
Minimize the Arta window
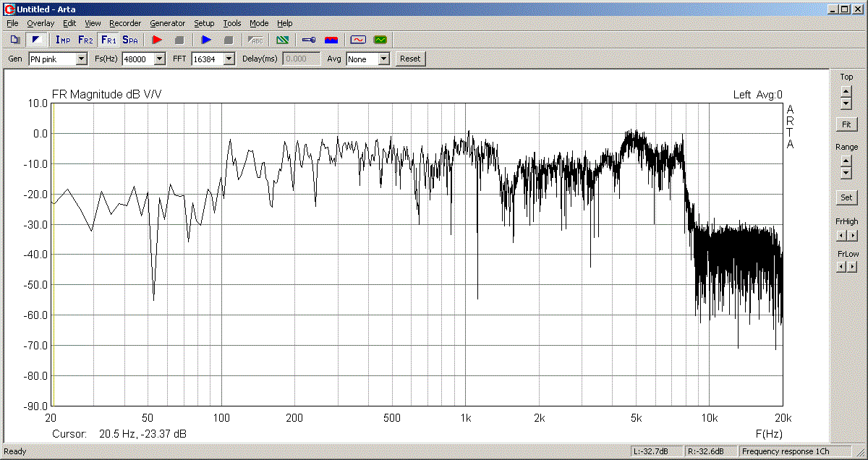point(833,9)
